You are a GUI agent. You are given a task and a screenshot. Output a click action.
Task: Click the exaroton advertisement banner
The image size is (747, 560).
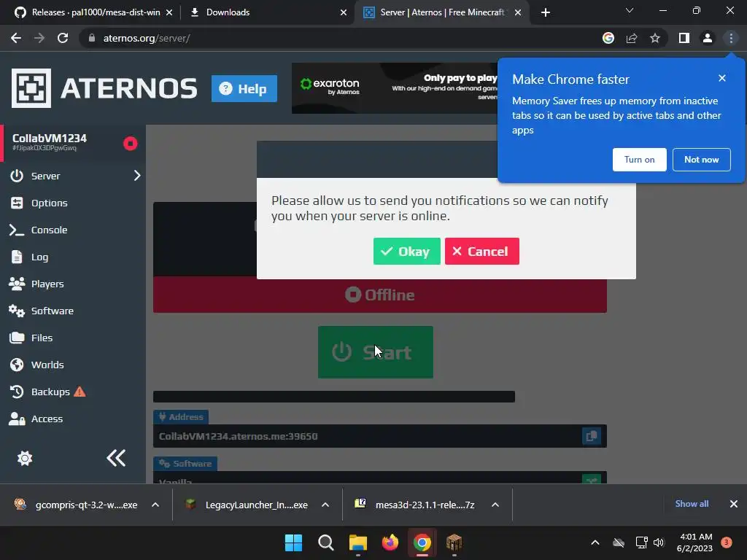pos(395,88)
